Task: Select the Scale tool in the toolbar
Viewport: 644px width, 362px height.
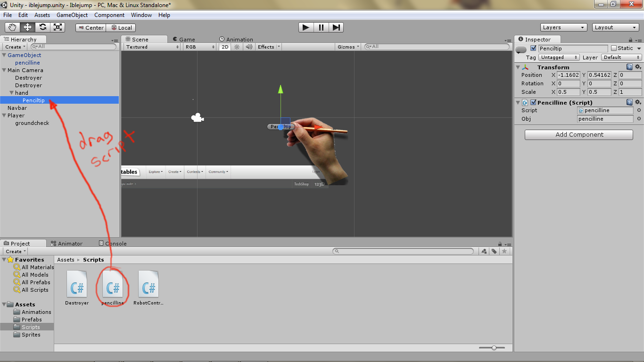Action: 58,27
